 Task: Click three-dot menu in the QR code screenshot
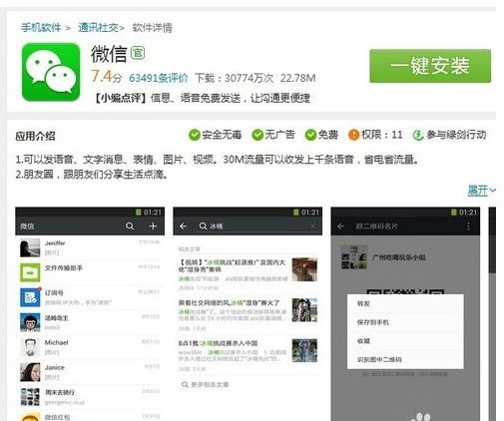(468, 226)
